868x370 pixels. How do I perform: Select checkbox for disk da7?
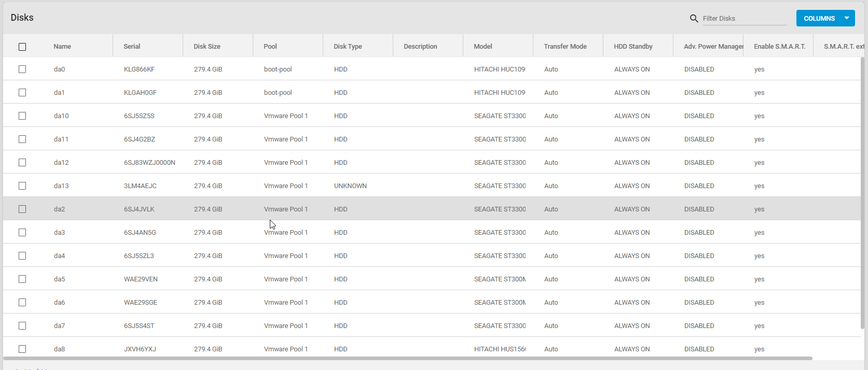(x=22, y=325)
